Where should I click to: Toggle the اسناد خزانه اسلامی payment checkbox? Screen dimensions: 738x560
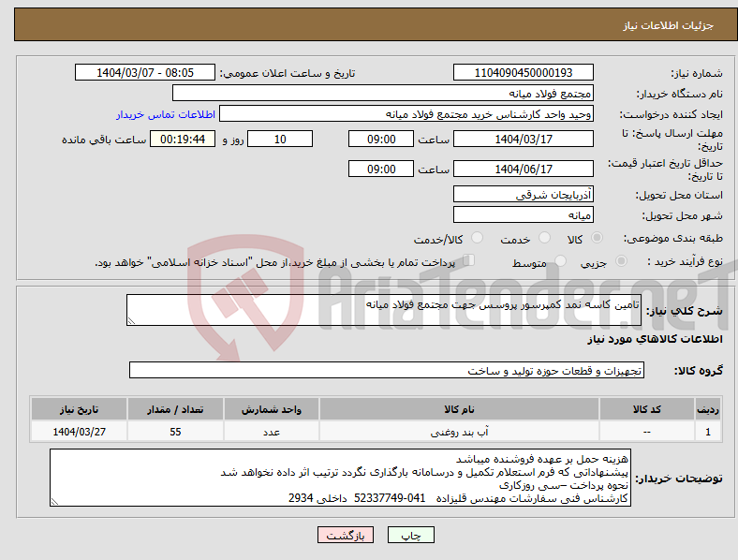(x=469, y=259)
